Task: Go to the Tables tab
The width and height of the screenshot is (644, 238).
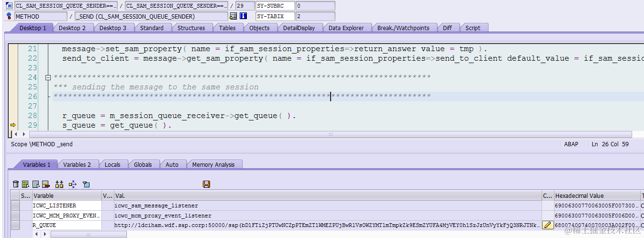Action: pyautogui.click(x=227, y=28)
